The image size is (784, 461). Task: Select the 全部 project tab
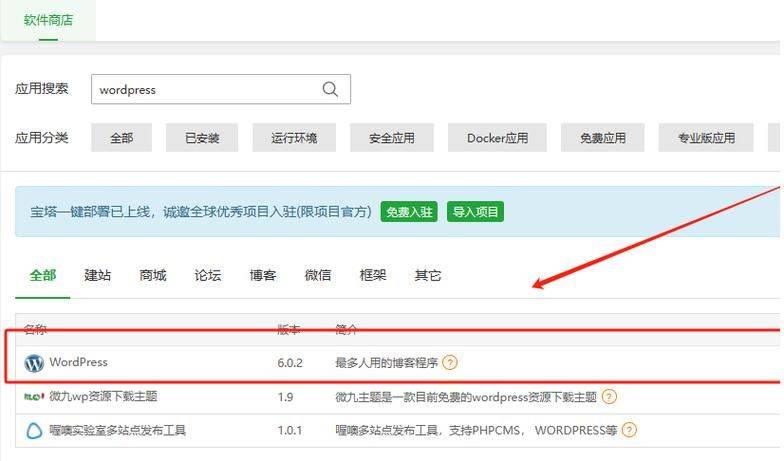[x=42, y=276]
